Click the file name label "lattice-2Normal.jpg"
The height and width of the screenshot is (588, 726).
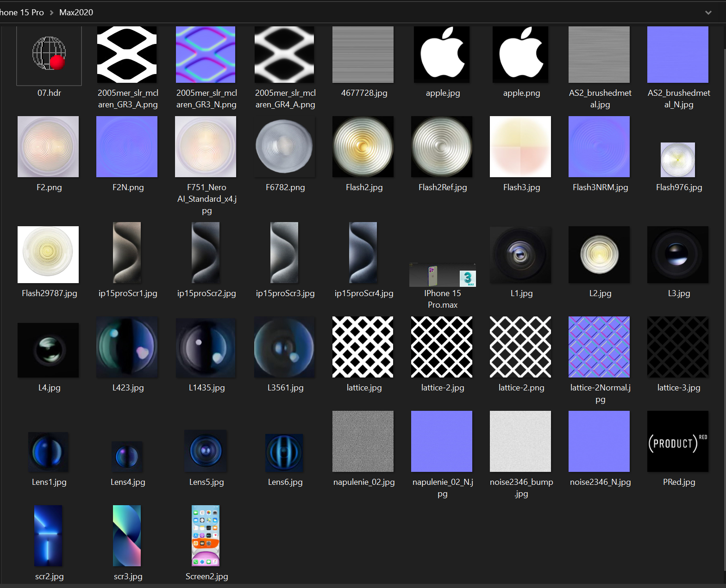pyautogui.click(x=600, y=394)
